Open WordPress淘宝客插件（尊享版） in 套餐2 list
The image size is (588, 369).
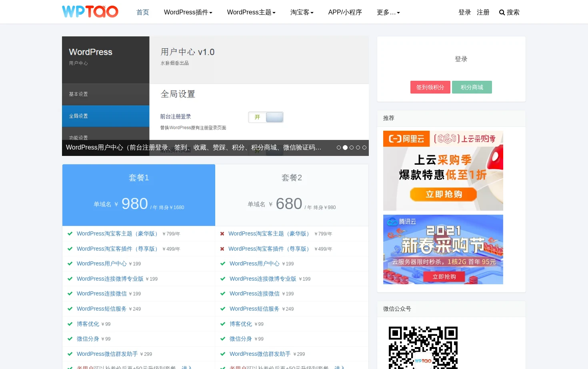click(x=270, y=249)
